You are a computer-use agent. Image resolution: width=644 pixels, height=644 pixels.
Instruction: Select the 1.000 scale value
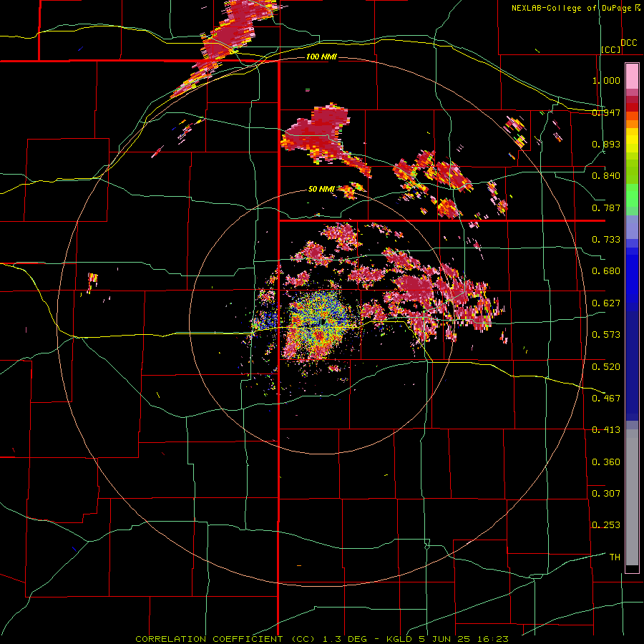pos(606,80)
